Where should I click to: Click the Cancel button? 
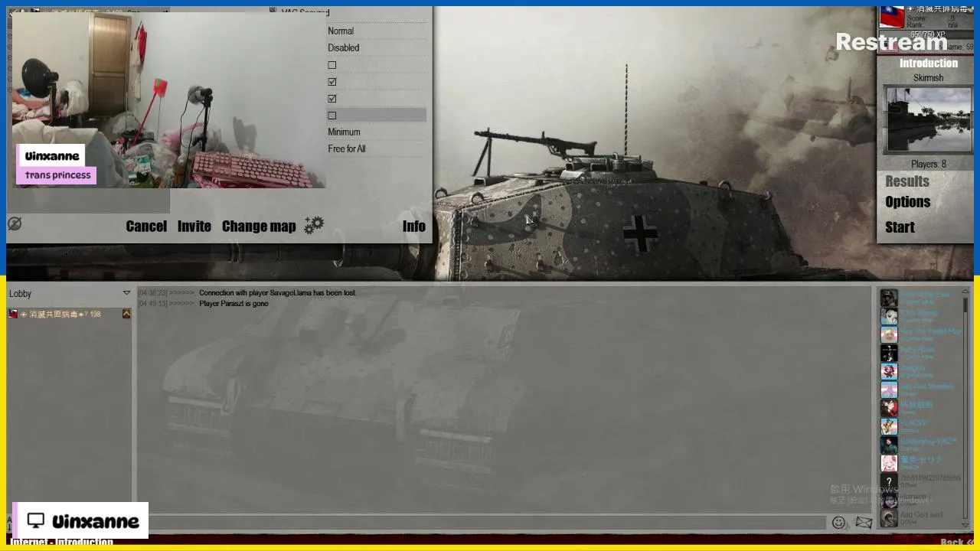point(146,227)
